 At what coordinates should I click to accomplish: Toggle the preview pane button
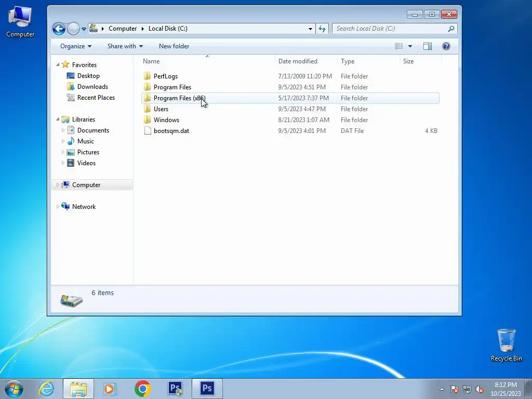click(428, 46)
